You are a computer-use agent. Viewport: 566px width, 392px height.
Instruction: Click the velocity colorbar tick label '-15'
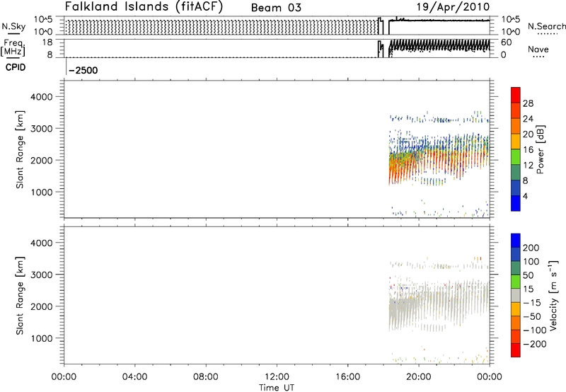click(x=531, y=302)
